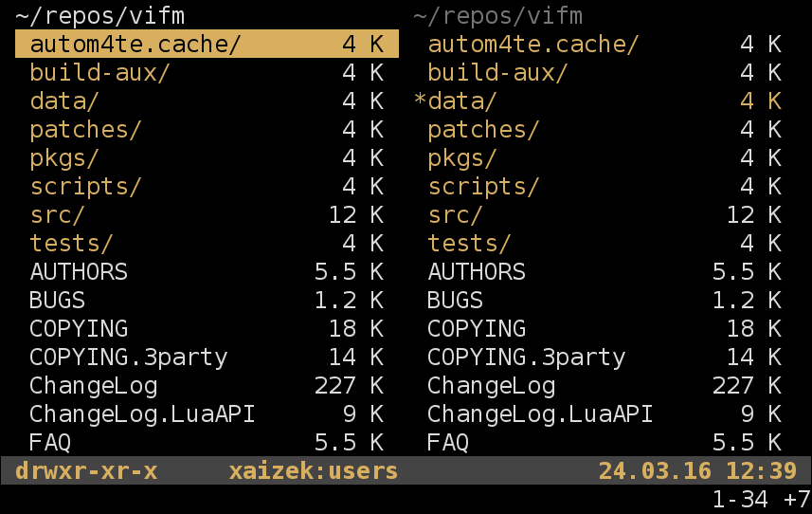
Task: Select BUGS file in right pane
Action: click(x=604, y=300)
